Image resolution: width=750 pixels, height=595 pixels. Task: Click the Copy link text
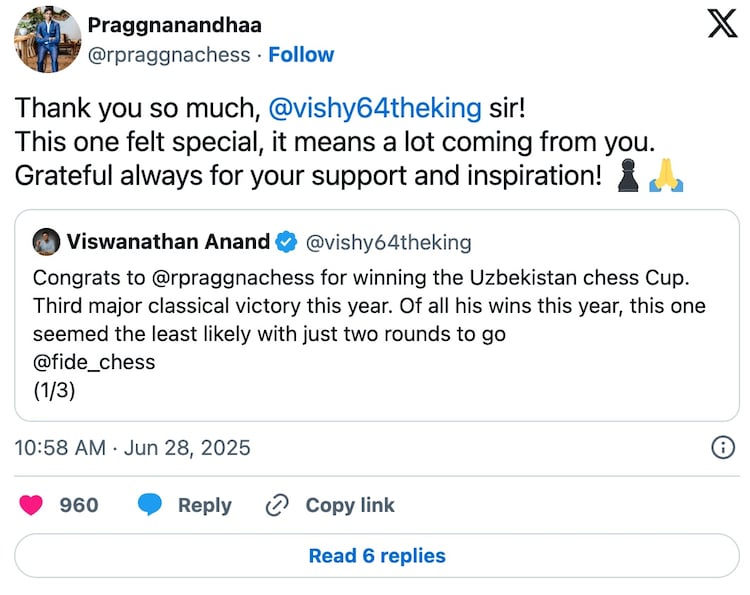coord(349,505)
